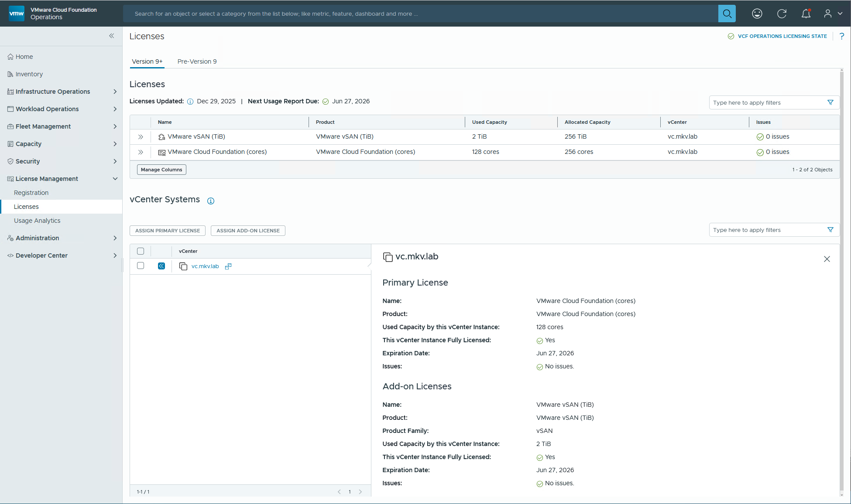Click the help question mark icon
The height and width of the screenshot is (504, 851).
[842, 36]
